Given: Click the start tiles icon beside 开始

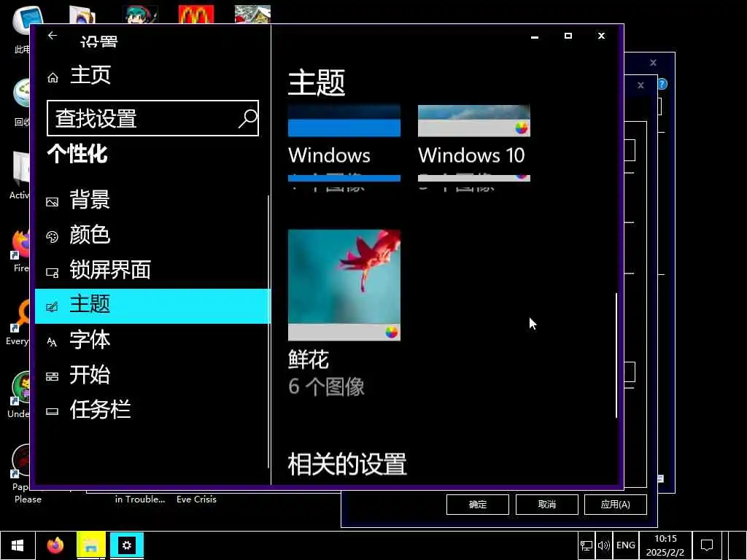Looking at the screenshot, I should click(x=52, y=377).
